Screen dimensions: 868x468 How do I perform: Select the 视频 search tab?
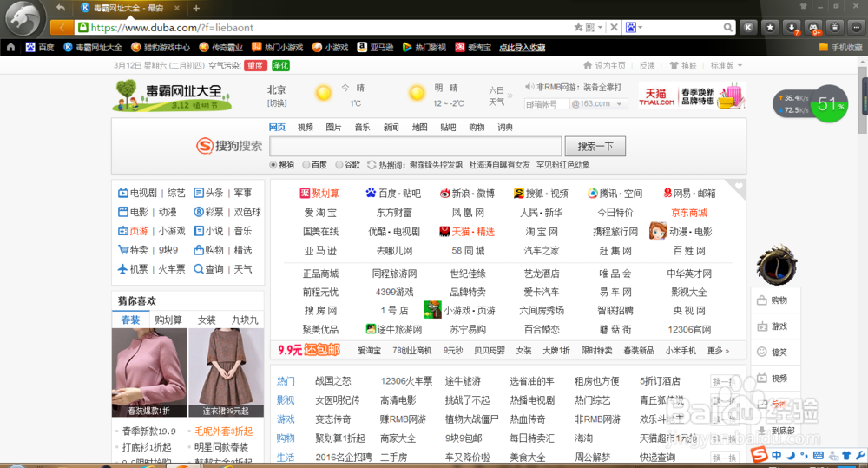[305, 128]
